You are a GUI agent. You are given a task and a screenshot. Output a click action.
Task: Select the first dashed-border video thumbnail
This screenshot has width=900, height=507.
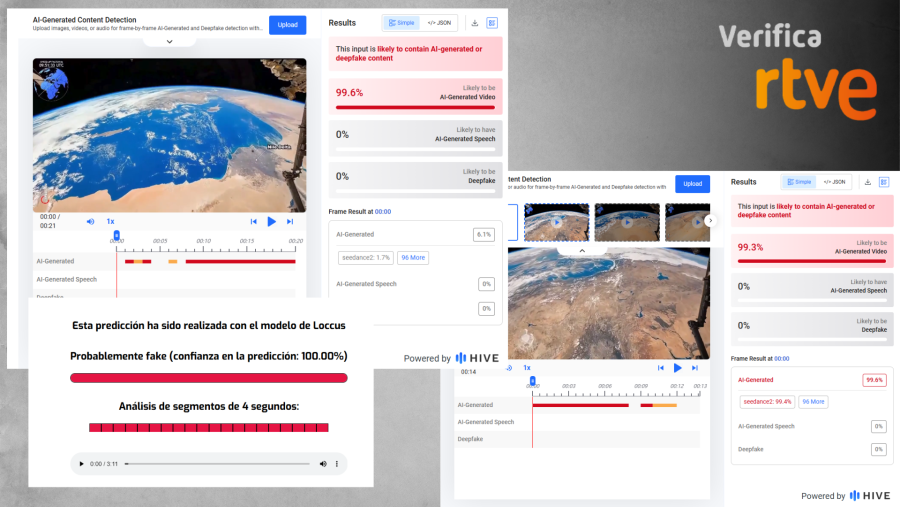click(x=556, y=222)
